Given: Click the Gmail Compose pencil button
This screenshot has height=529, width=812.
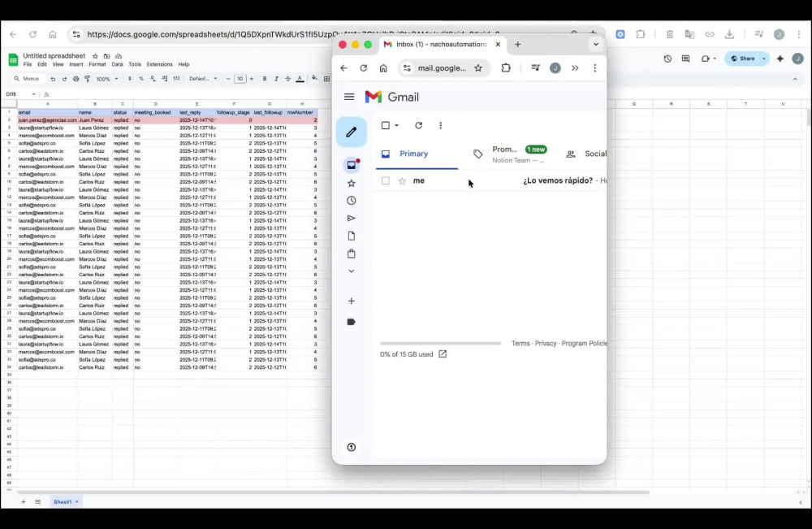Looking at the screenshot, I should click(x=351, y=132).
